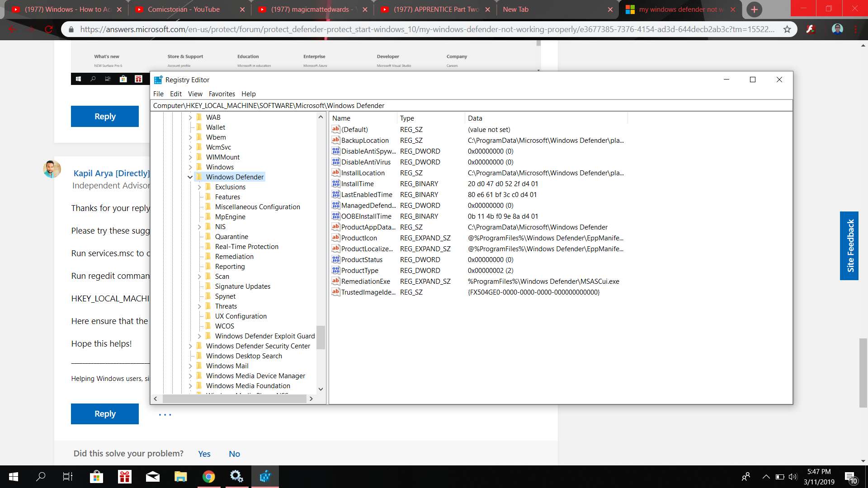Click the Site Feedback button
868x488 pixels.
849,246
